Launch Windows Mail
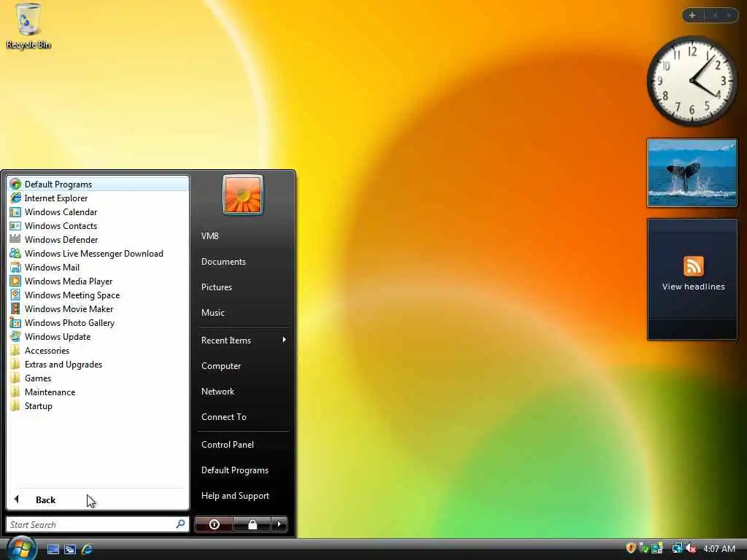The image size is (747, 560). coord(98,267)
